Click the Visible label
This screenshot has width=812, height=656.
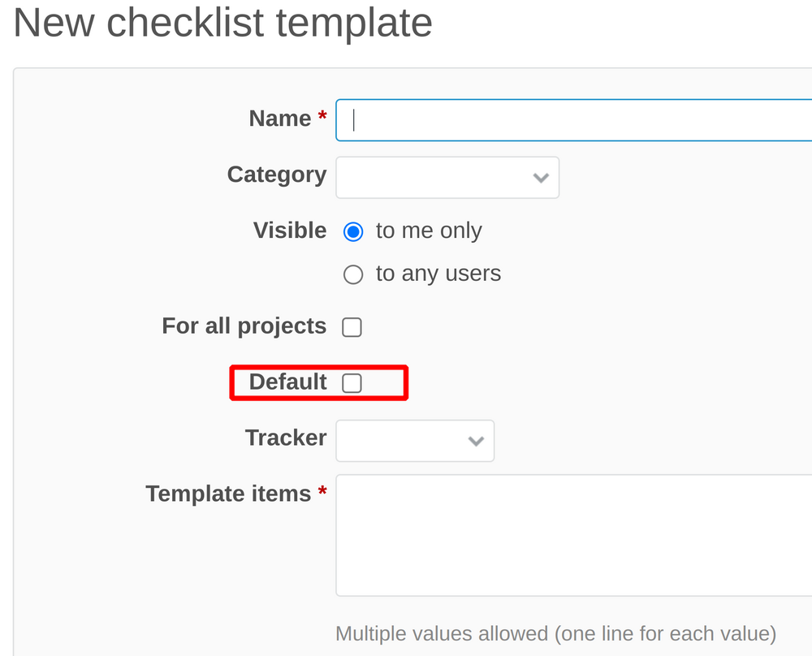click(289, 231)
